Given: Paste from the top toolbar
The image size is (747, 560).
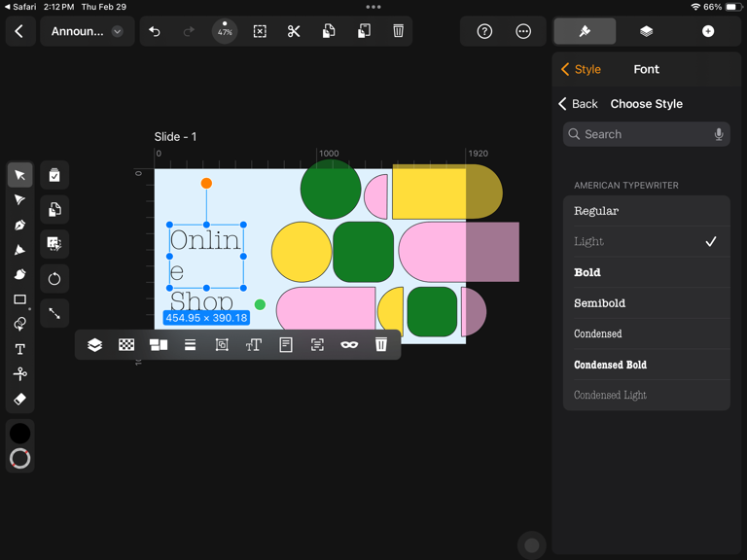Looking at the screenshot, I should (364, 31).
